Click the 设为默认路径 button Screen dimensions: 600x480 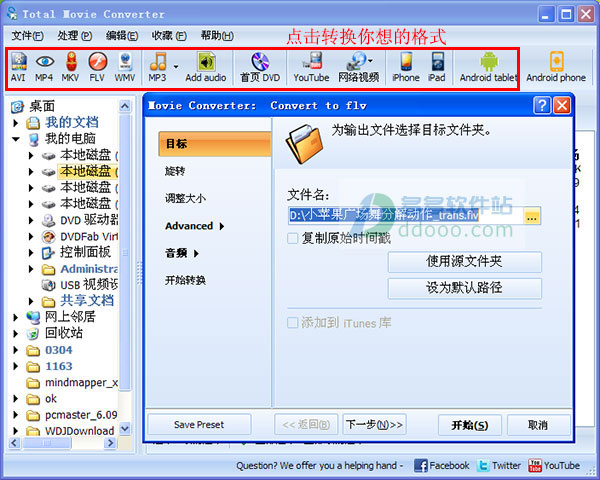pos(465,288)
